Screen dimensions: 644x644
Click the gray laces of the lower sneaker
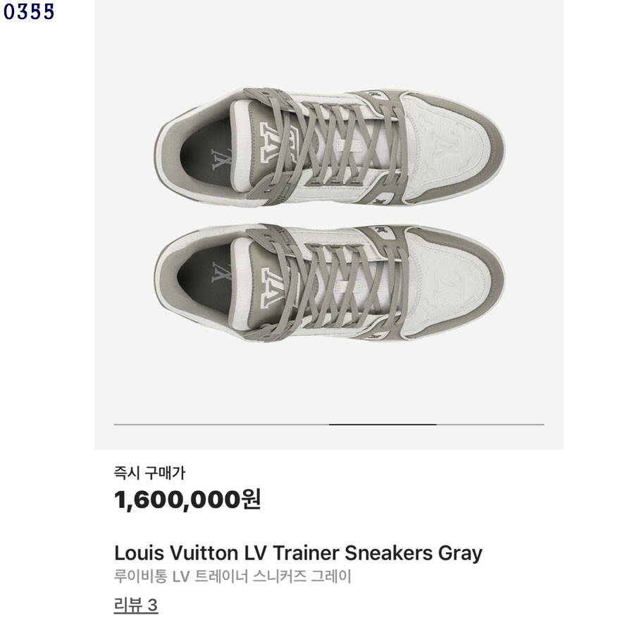tap(338, 283)
